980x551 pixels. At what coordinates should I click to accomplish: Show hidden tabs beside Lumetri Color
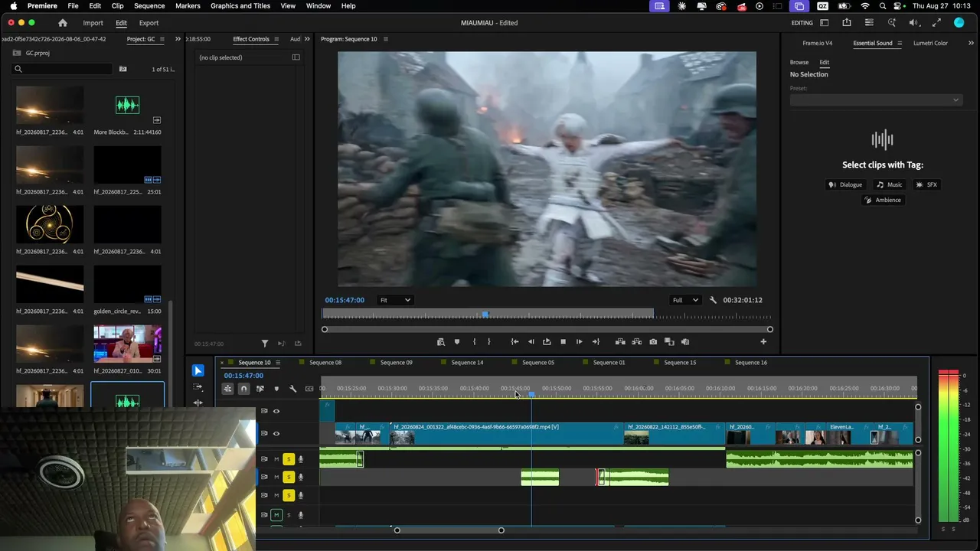972,43
